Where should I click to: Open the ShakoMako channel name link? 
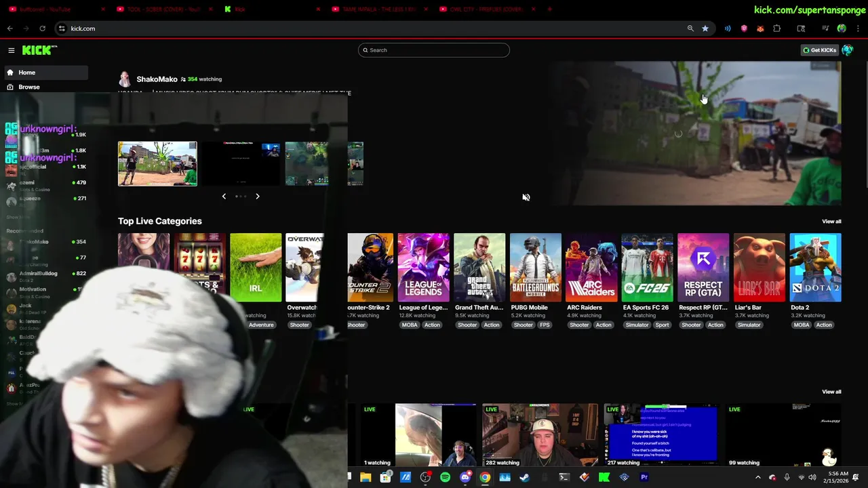tap(157, 79)
